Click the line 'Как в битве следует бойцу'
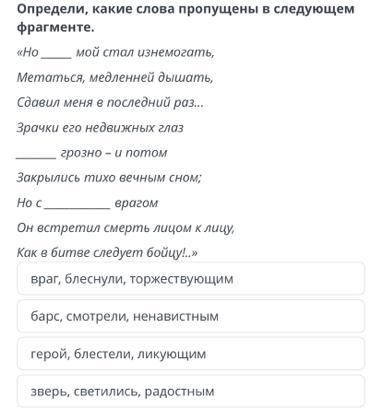The image size is (382, 410). pos(107,253)
